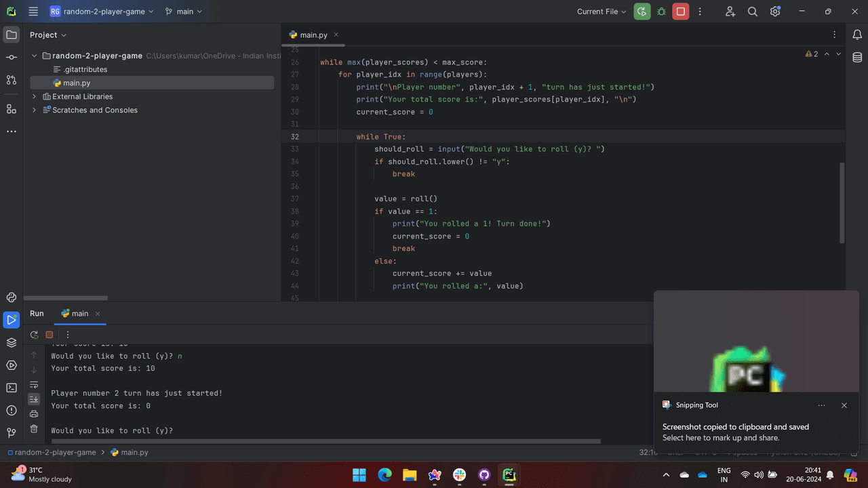
Task: Open the hamburger main menu
Action: (33, 12)
